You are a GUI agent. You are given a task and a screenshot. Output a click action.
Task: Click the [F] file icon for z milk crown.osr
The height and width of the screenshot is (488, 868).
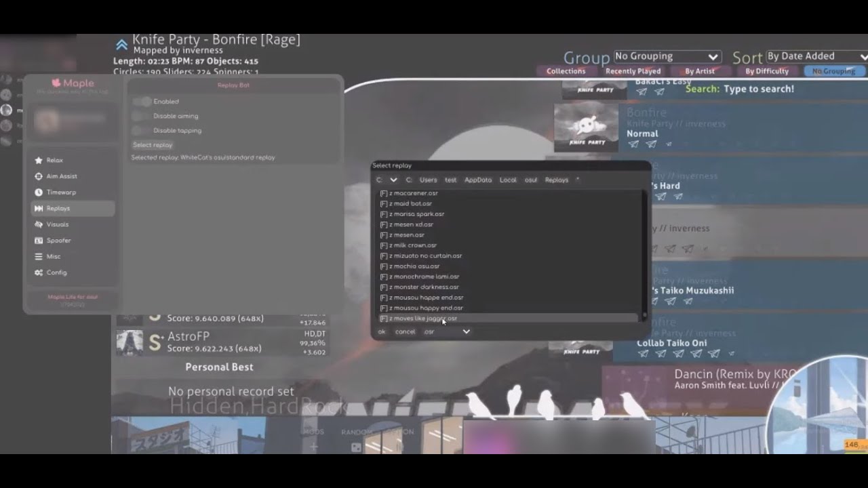click(384, 245)
